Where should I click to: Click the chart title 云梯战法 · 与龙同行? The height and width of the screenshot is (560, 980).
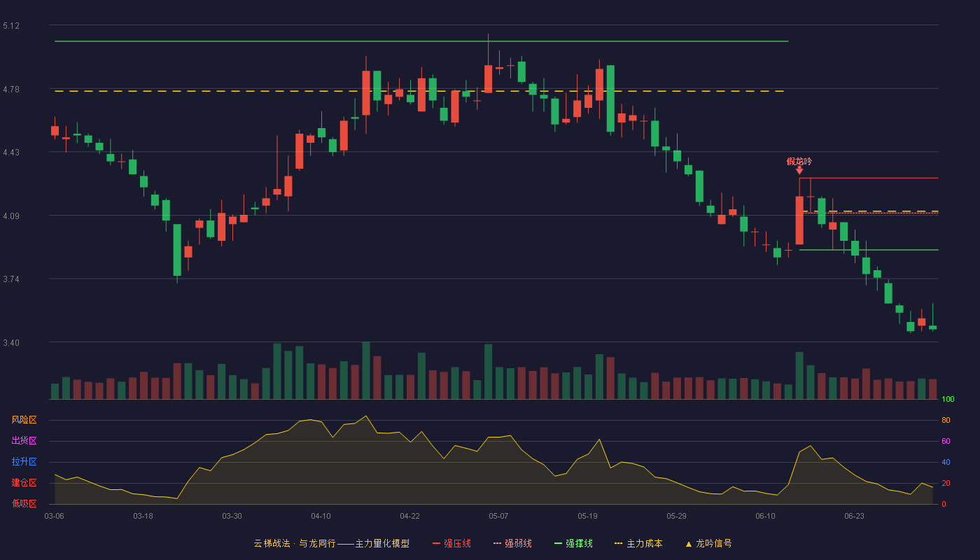[x=294, y=543]
